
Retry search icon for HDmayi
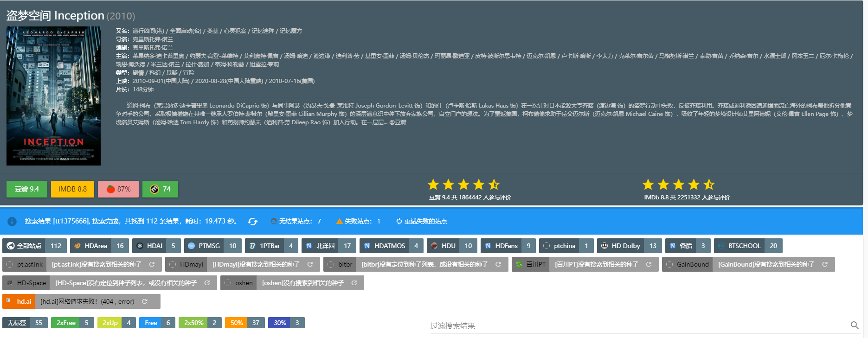(310, 264)
